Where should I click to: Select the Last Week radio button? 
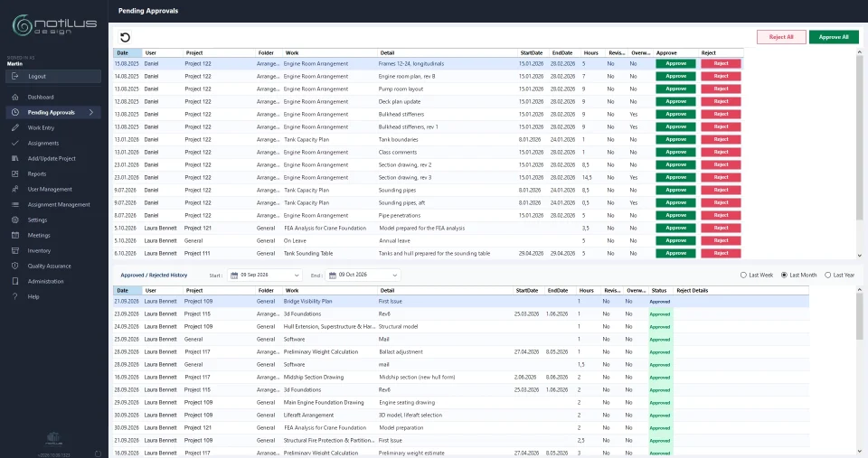[x=743, y=275]
